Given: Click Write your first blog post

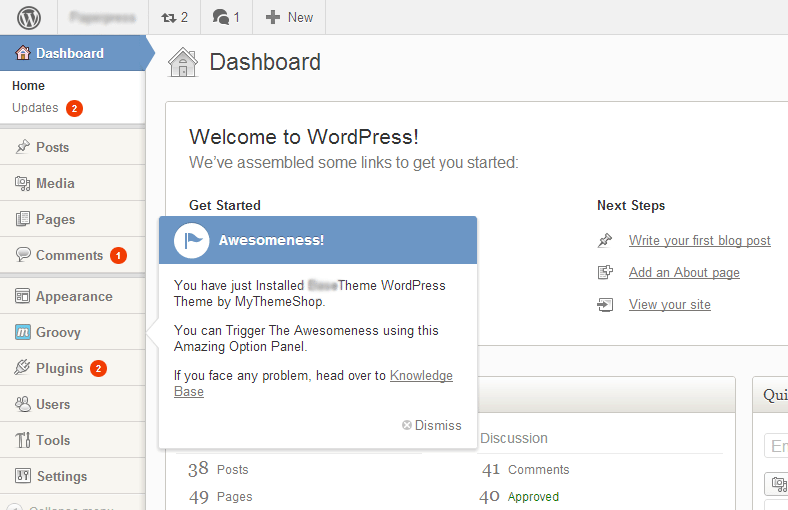Looking at the screenshot, I should (x=700, y=241).
